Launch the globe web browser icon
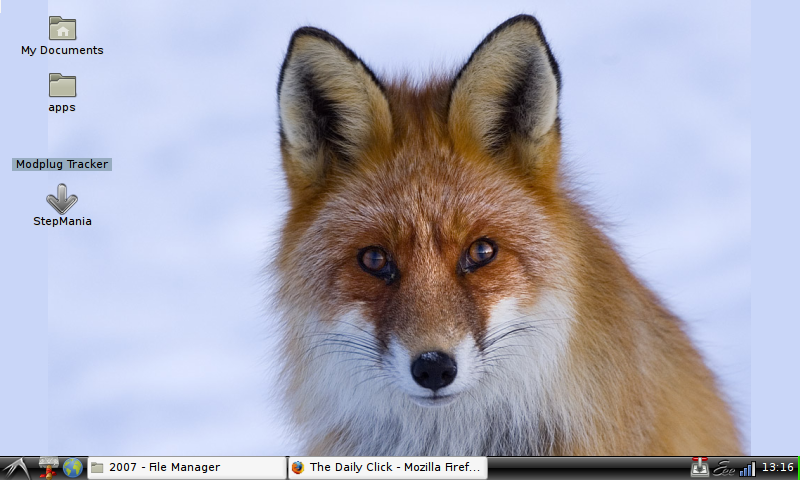The width and height of the screenshot is (800, 480). coord(73,468)
